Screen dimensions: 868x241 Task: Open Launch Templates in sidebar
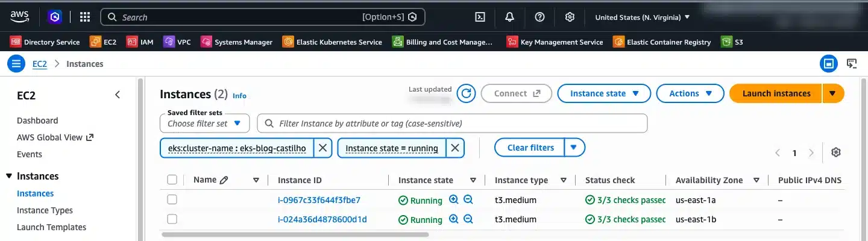point(51,227)
